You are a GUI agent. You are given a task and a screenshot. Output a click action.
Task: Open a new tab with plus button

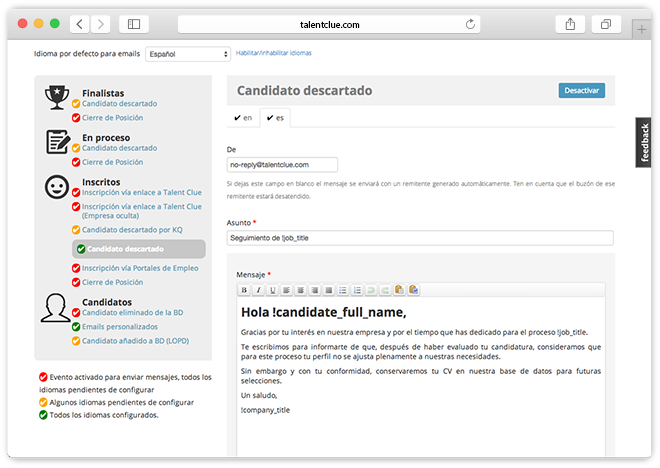click(641, 29)
